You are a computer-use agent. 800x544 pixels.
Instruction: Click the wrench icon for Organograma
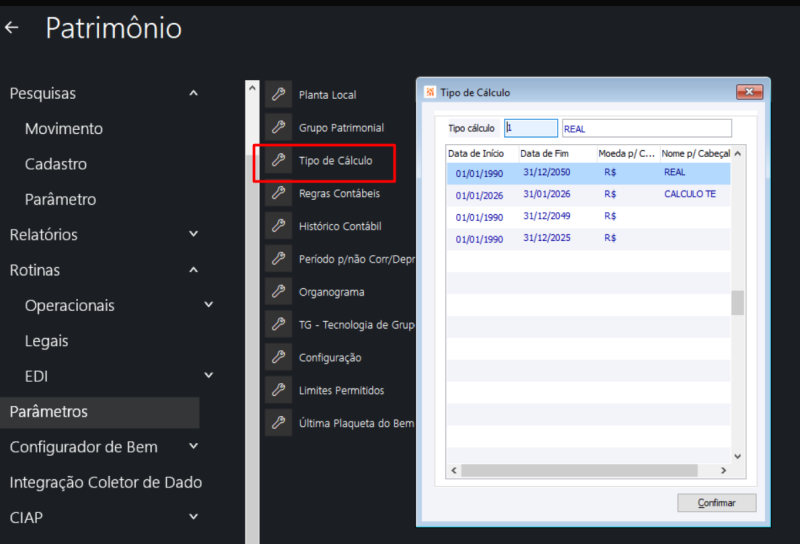pyautogui.click(x=279, y=291)
